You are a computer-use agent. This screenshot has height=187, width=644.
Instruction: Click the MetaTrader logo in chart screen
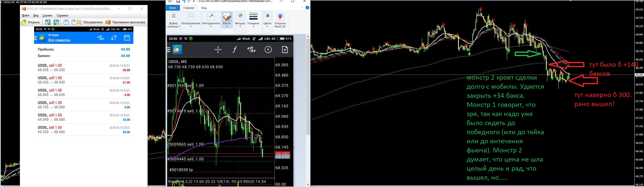(177, 50)
